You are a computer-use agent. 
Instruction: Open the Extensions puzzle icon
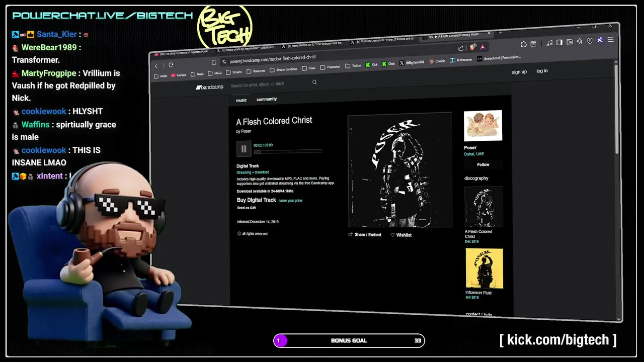coord(524,44)
